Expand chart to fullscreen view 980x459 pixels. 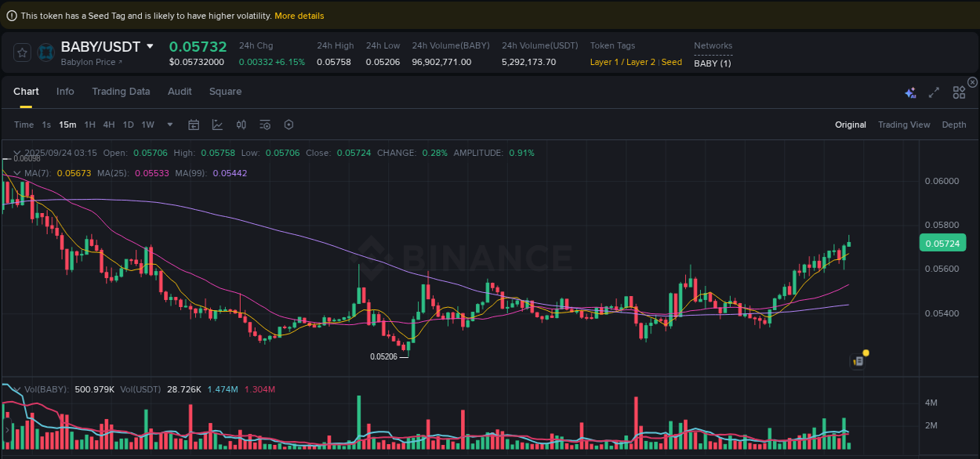tap(934, 92)
